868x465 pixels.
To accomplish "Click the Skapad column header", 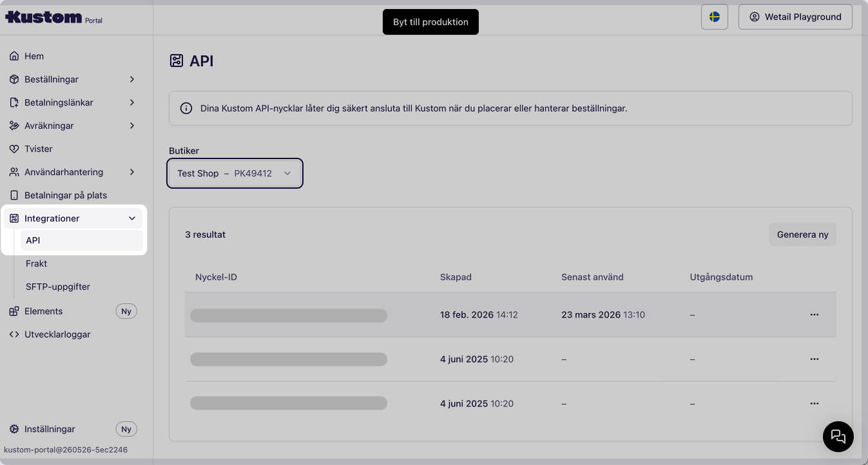I will tap(456, 277).
